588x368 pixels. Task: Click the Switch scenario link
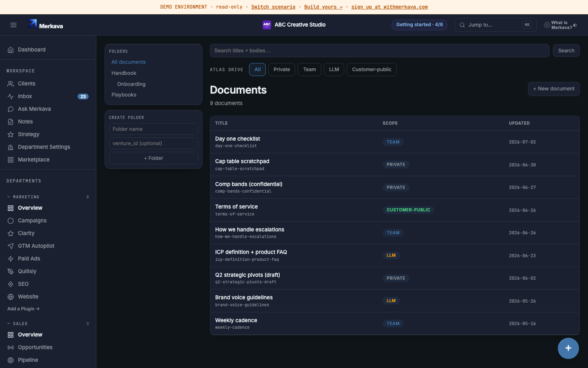(273, 7)
